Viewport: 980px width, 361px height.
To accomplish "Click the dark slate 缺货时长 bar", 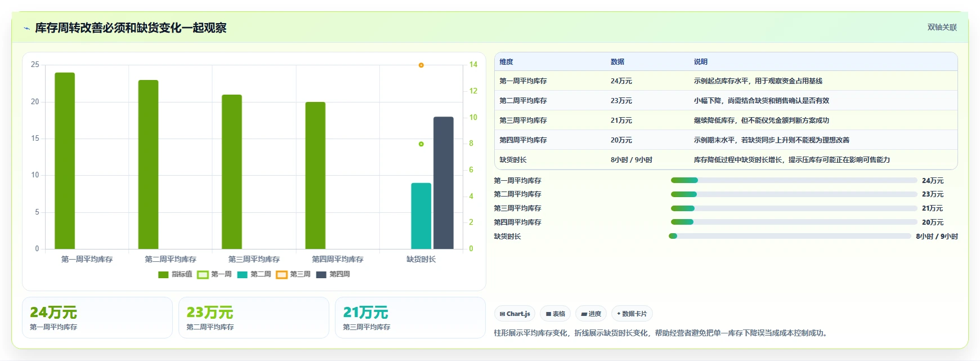I will click(444, 182).
